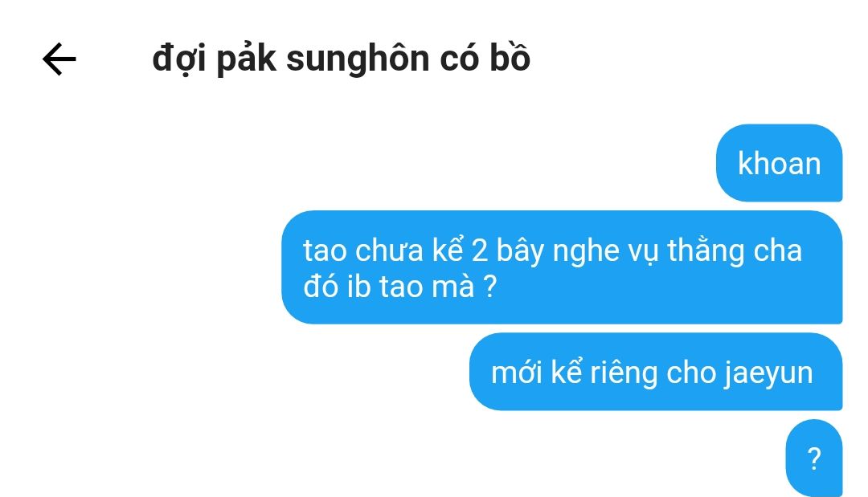Click the words 'có bồ' in the header
868x497 pixels.
pyautogui.click(x=485, y=58)
